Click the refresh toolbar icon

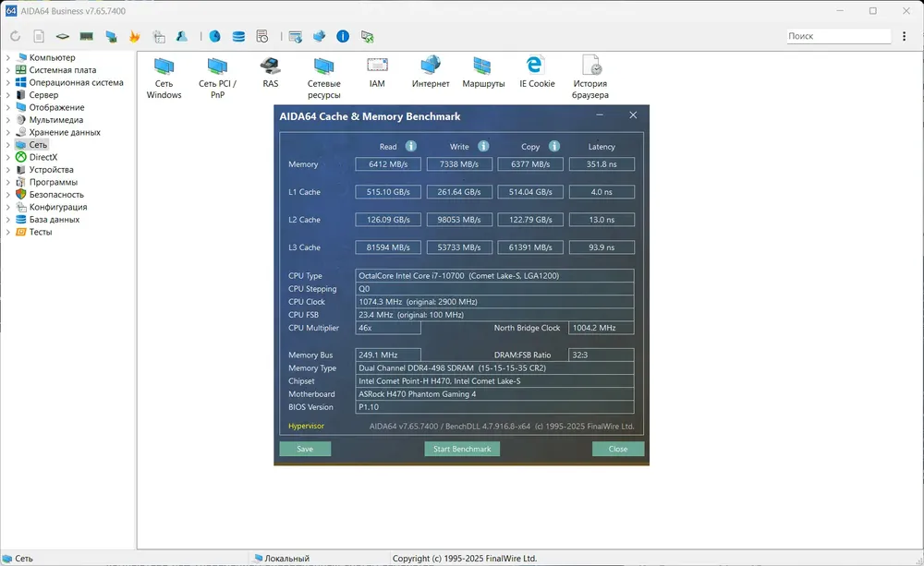[16, 37]
